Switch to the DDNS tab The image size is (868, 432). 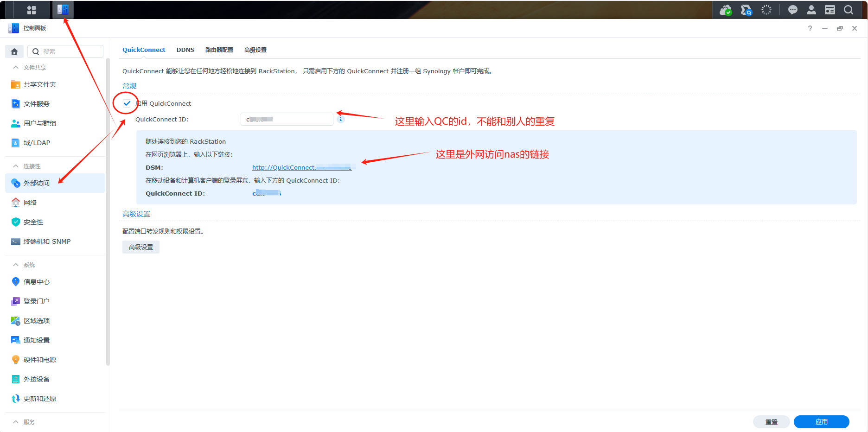click(185, 50)
